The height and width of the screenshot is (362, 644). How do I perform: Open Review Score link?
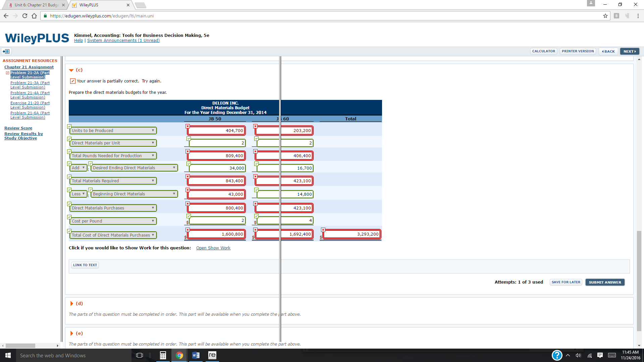point(18,128)
